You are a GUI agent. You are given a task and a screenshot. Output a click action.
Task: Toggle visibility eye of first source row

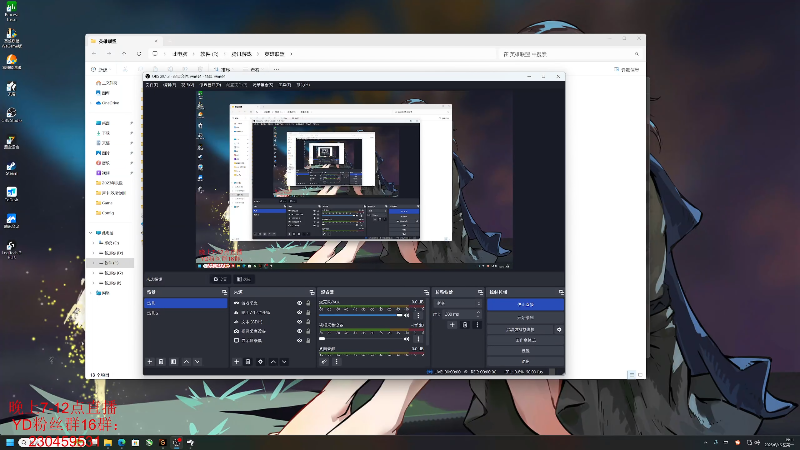pos(299,303)
